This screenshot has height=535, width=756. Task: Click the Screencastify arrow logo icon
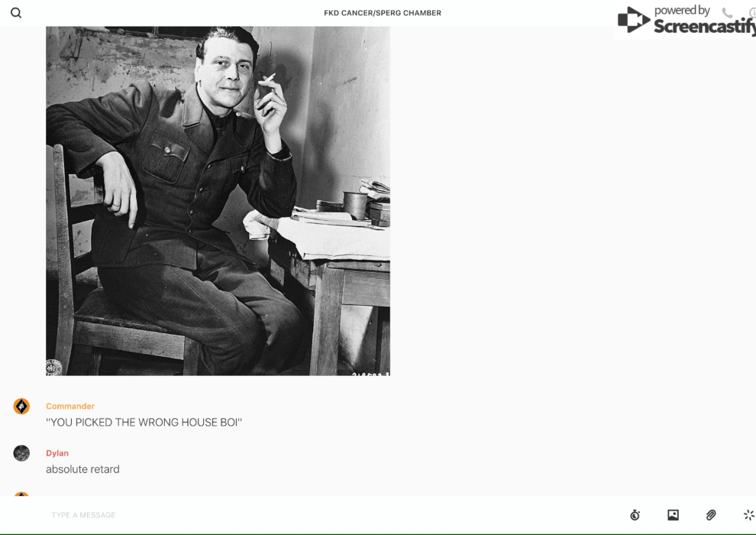[x=634, y=20]
